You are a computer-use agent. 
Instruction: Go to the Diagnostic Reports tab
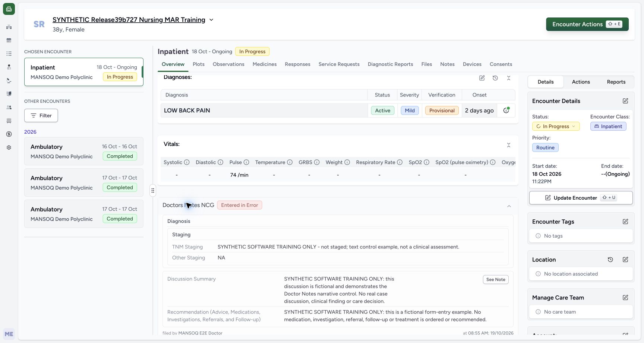coord(390,64)
